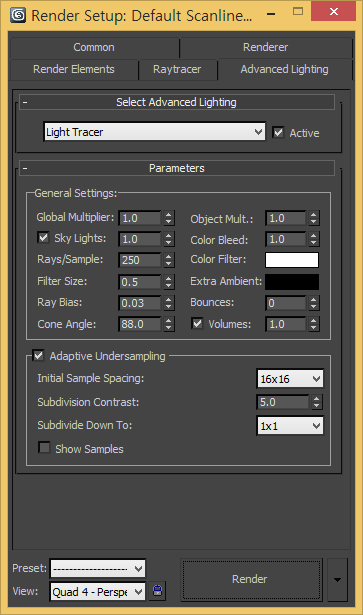Image resolution: width=363 pixels, height=615 pixels.
Task: Open the View dropdown showing Quad 4
Action: (x=98, y=591)
